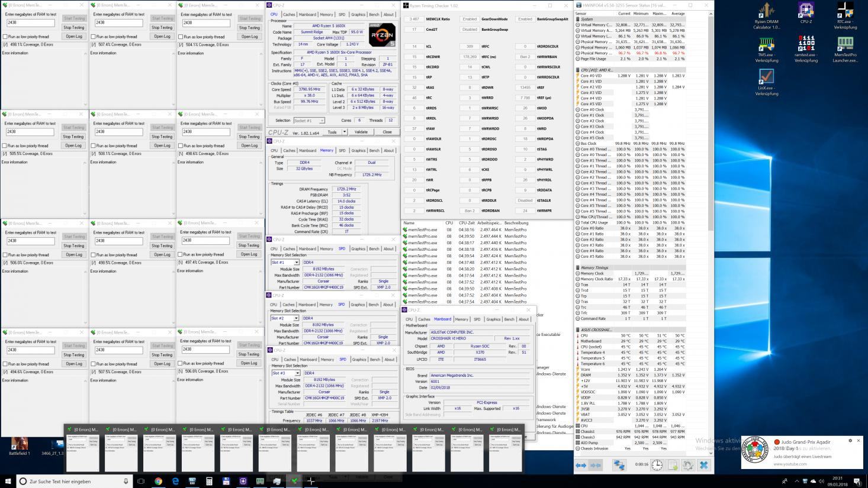Open Graphics tab in CPU-Z Memory timings window
This screenshot has width=868, height=488.
358,150
